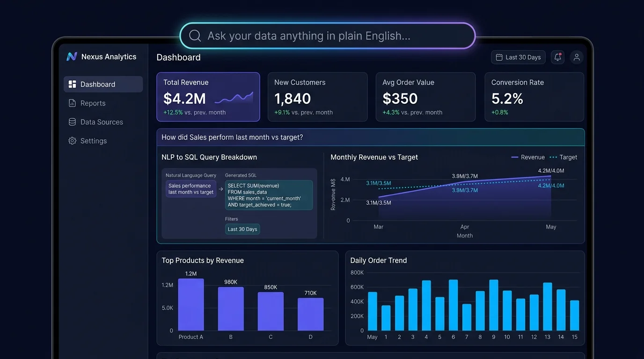Click the 4.2M/4.0M label above Revenue line
Viewport: 644px width, 359px height.
click(551, 171)
